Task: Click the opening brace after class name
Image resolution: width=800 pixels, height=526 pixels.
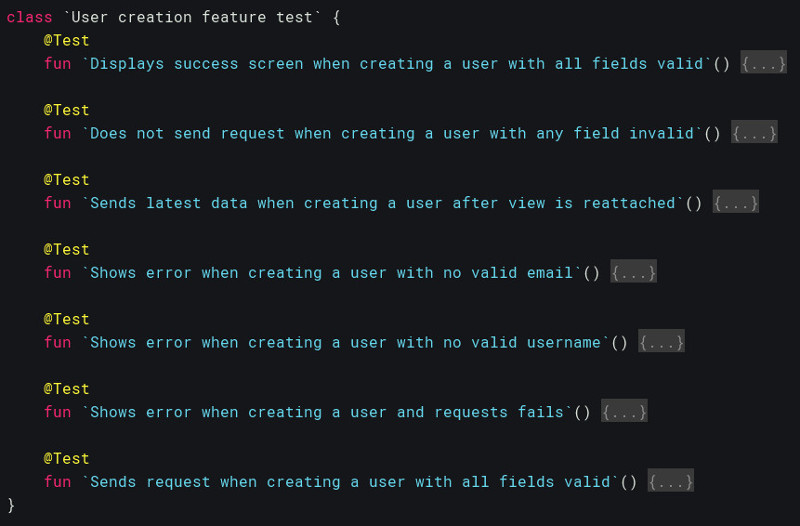Action: pyautogui.click(x=336, y=17)
